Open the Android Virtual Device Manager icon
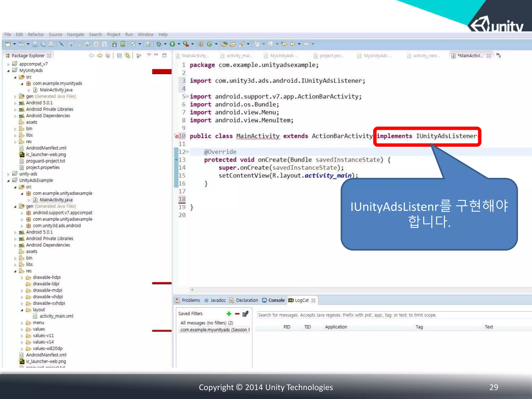 (123, 44)
